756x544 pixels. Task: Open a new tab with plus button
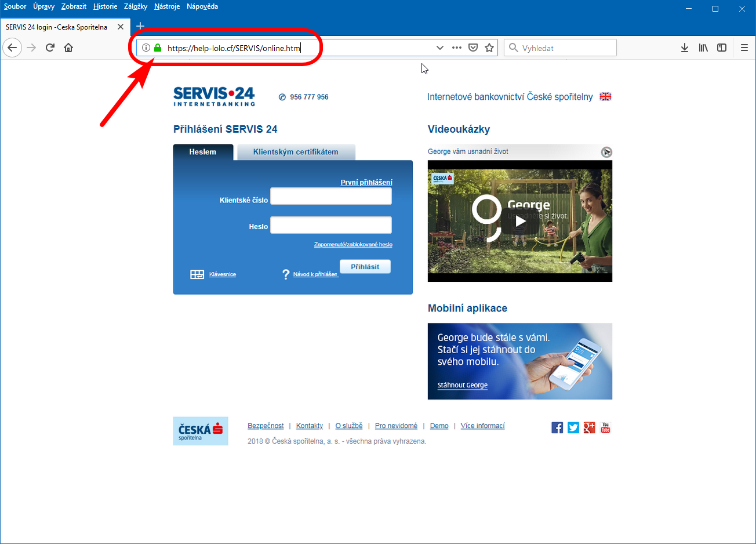(x=140, y=26)
